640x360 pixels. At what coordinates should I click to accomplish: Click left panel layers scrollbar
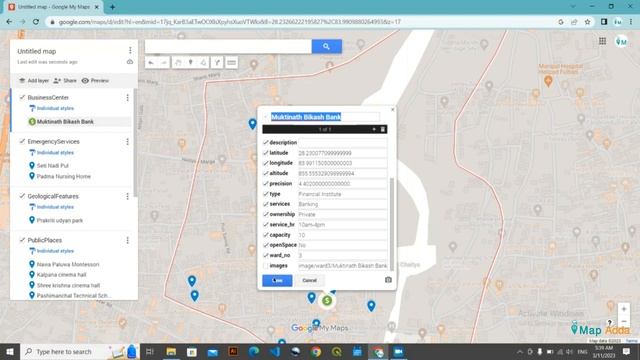pyautogui.click(x=135, y=142)
